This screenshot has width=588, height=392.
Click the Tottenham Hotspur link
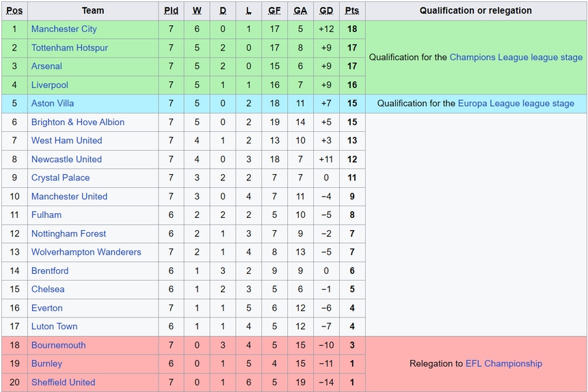pos(70,48)
